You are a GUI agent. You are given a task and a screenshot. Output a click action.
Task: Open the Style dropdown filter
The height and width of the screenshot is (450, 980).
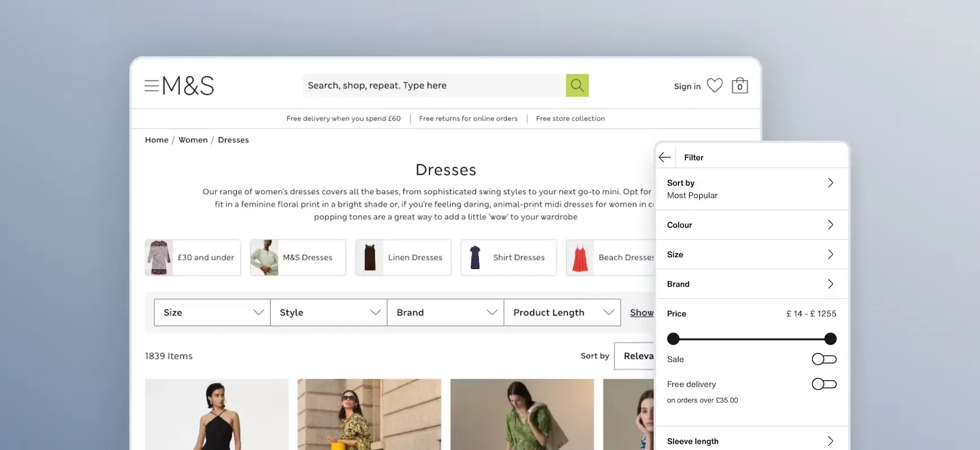click(x=329, y=313)
